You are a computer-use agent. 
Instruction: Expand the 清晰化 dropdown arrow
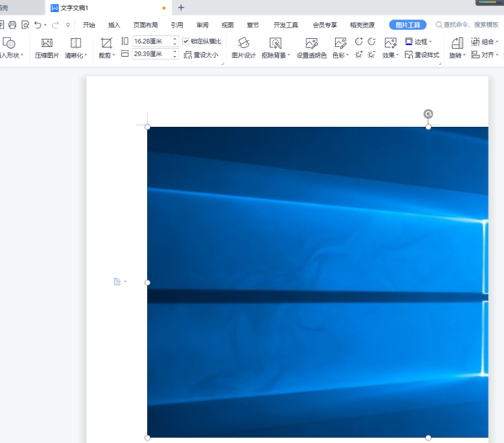click(x=86, y=55)
